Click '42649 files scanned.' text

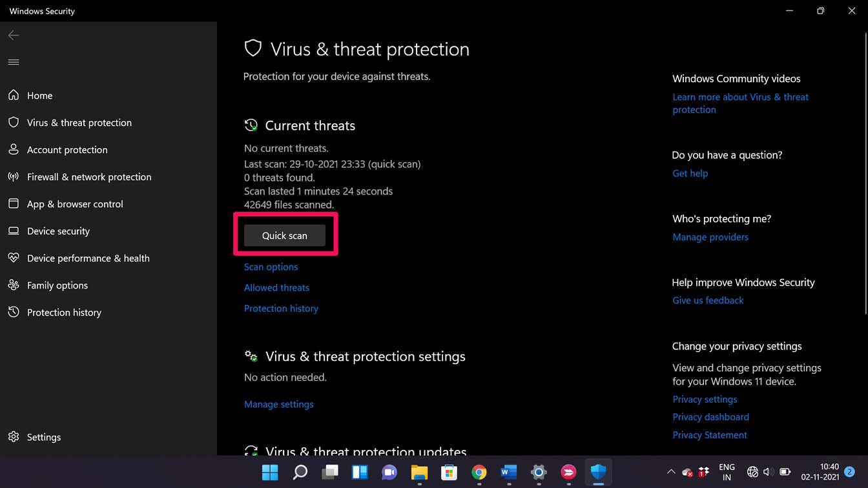point(289,205)
